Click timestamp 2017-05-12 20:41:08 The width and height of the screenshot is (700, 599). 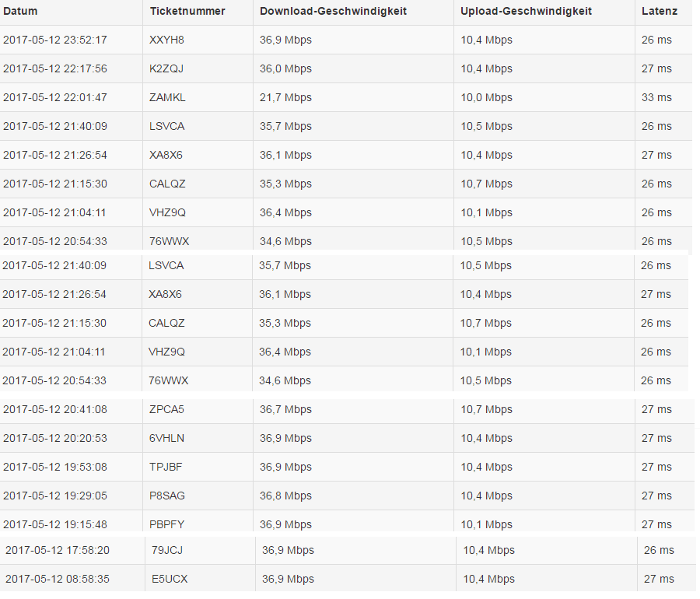[x=55, y=409]
